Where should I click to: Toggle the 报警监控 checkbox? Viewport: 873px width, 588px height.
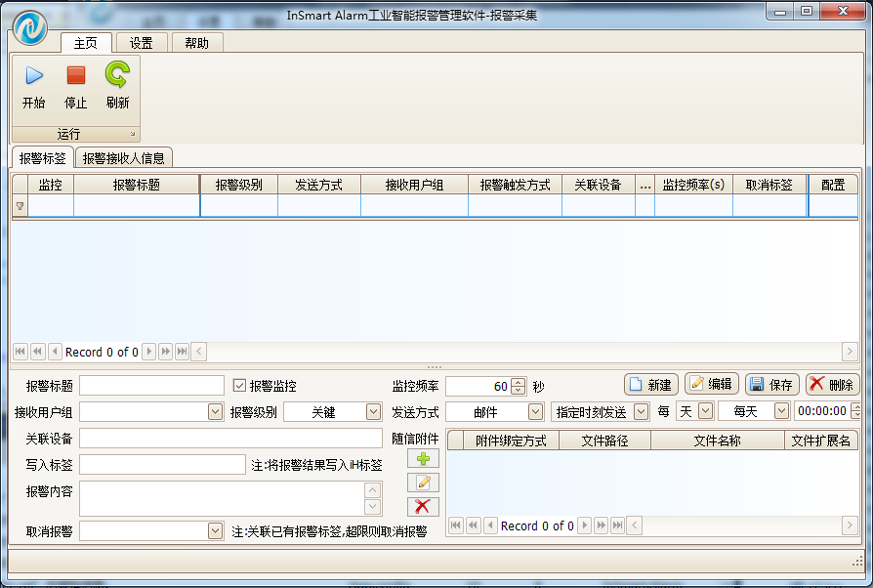(239, 385)
